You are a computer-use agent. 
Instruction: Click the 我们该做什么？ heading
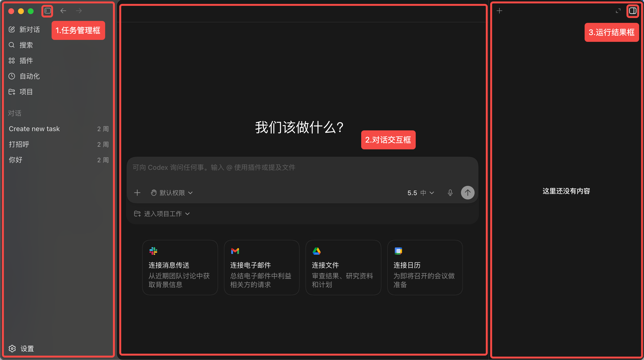tap(300, 127)
